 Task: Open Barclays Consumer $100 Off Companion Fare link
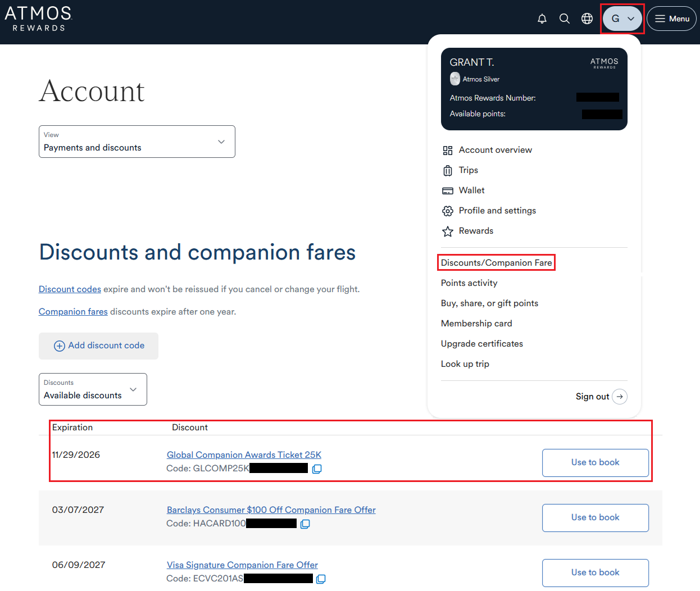tap(271, 510)
